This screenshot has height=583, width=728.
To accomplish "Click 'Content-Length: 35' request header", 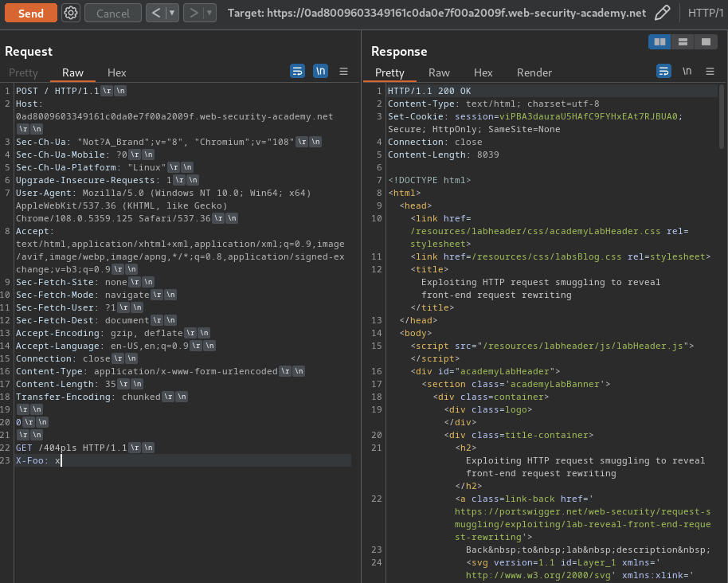I will click(x=66, y=384).
